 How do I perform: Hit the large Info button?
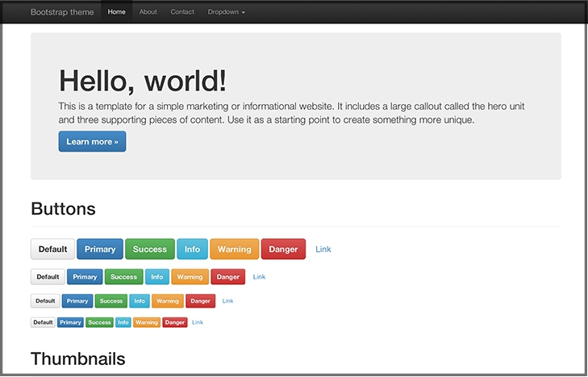pos(192,249)
